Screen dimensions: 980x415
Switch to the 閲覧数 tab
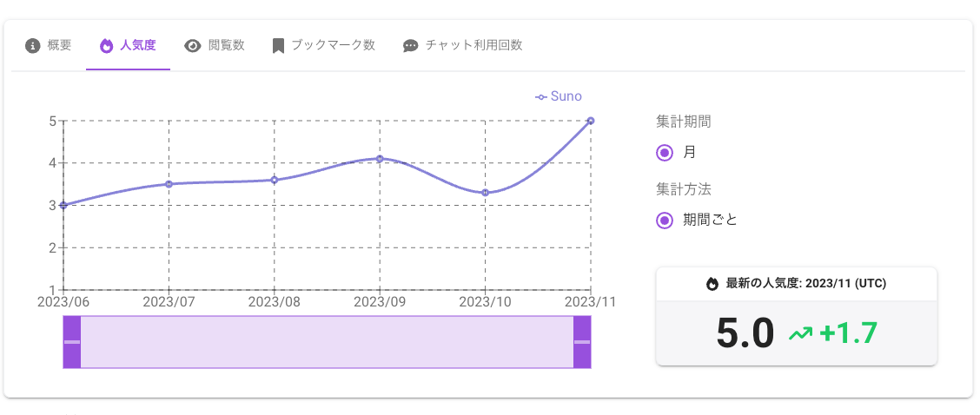(226, 45)
